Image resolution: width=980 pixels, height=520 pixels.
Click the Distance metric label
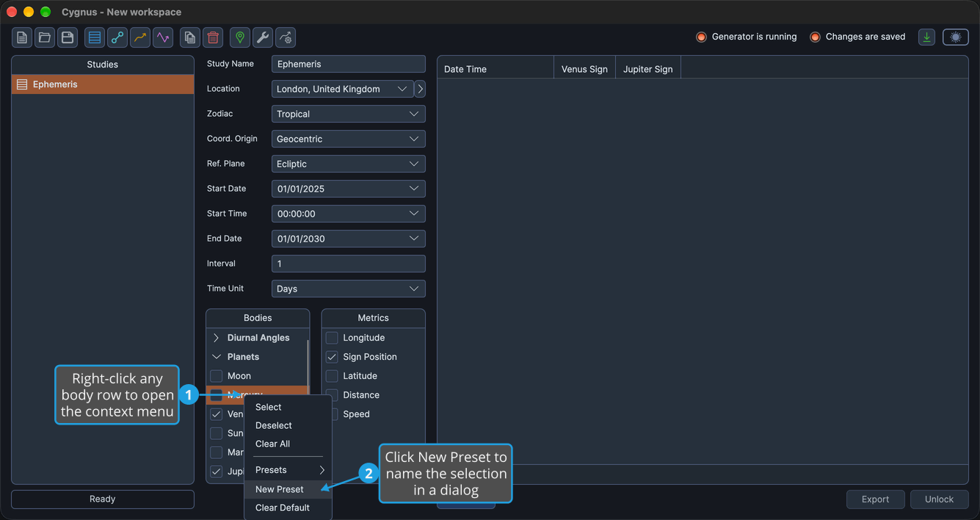coord(361,395)
